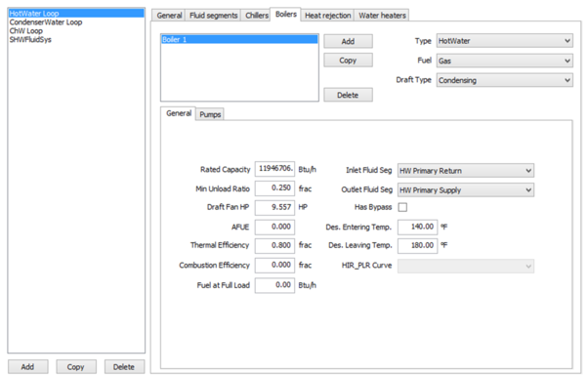Click the Fuel at Full Load field
588x375 pixels.
tap(274, 285)
